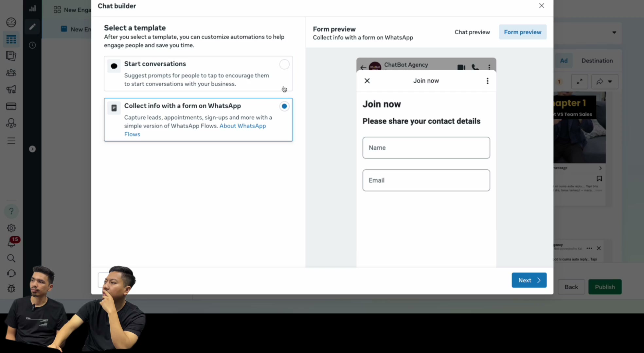Click the back arrow in the WhatsApp preview header
This screenshot has width=644, height=353.
pyautogui.click(x=363, y=67)
